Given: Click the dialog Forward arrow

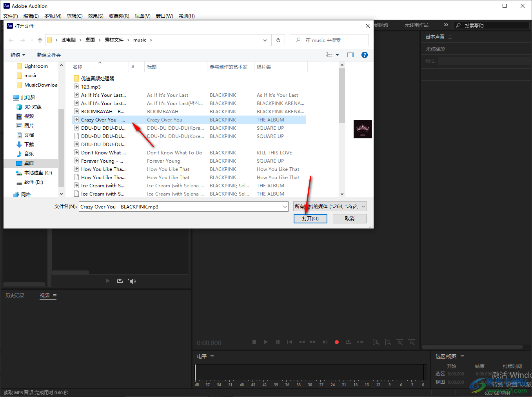Looking at the screenshot, I should (22, 40).
